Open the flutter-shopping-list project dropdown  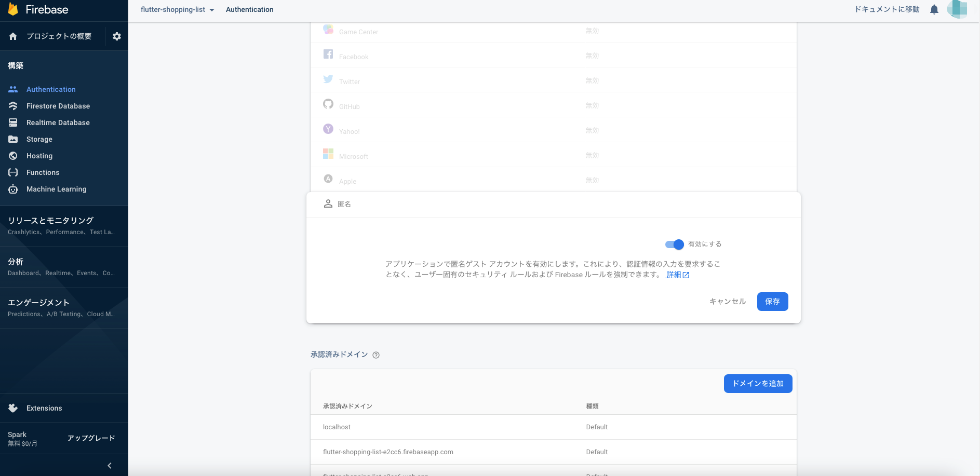coord(177,9)
